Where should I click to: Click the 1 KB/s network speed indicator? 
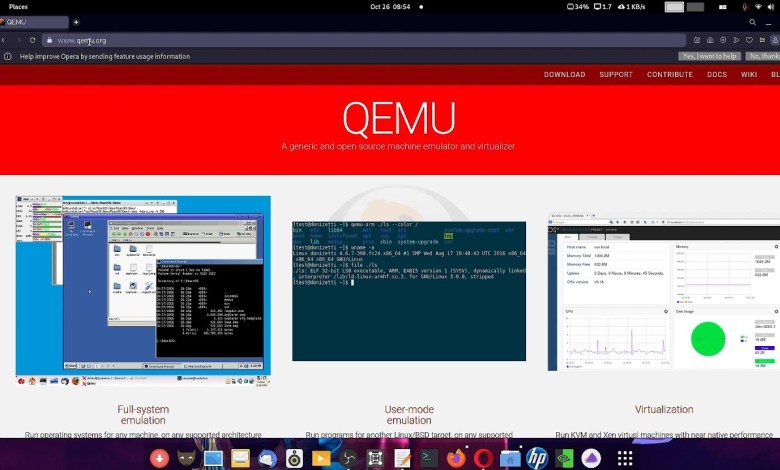coord(631,7)
